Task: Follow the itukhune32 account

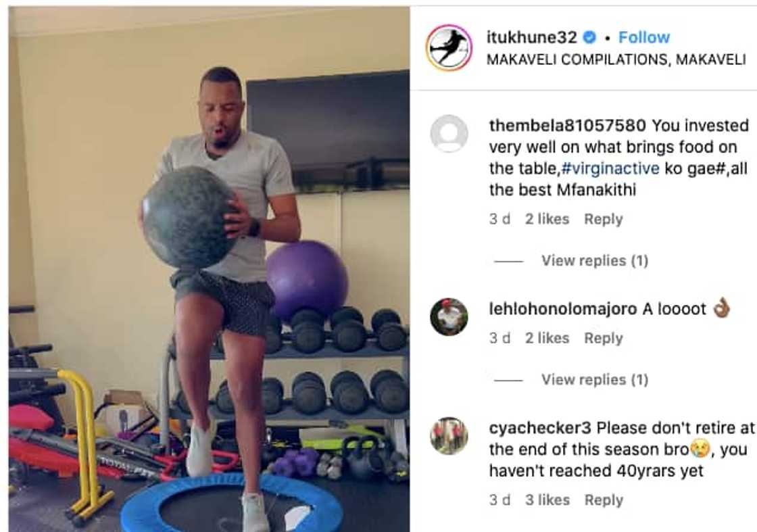Action: 644,37
